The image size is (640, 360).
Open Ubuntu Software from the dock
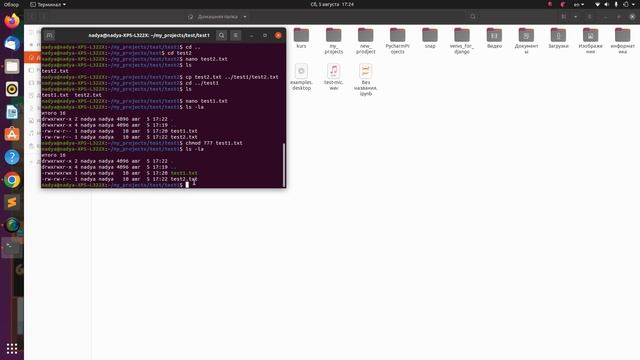pyautogui.click(x=12, y=134)
